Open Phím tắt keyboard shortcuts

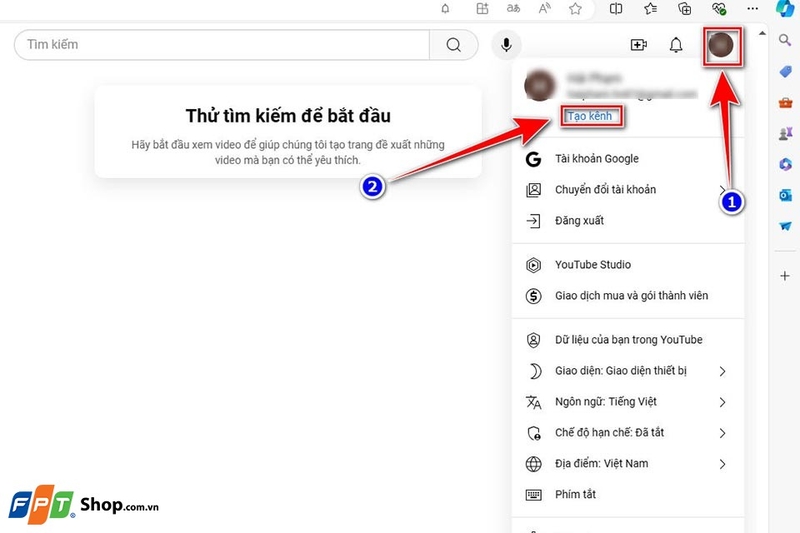pyautogui.click(x=628, y=495)
